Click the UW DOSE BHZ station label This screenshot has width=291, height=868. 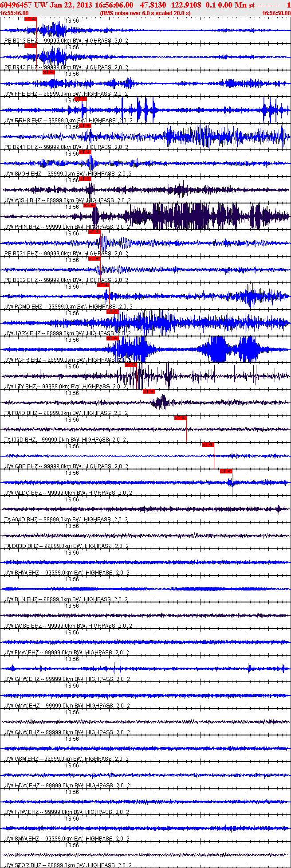coord(23,626)
